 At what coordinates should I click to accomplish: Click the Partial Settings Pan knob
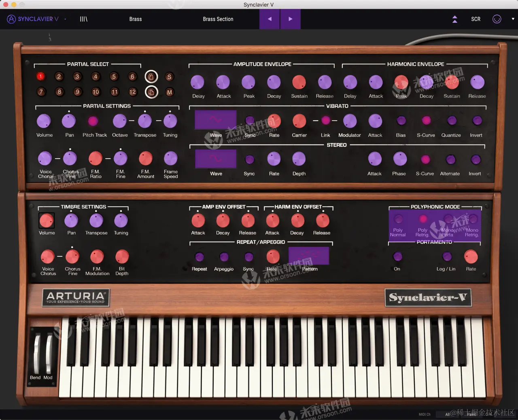click(69, 121)
